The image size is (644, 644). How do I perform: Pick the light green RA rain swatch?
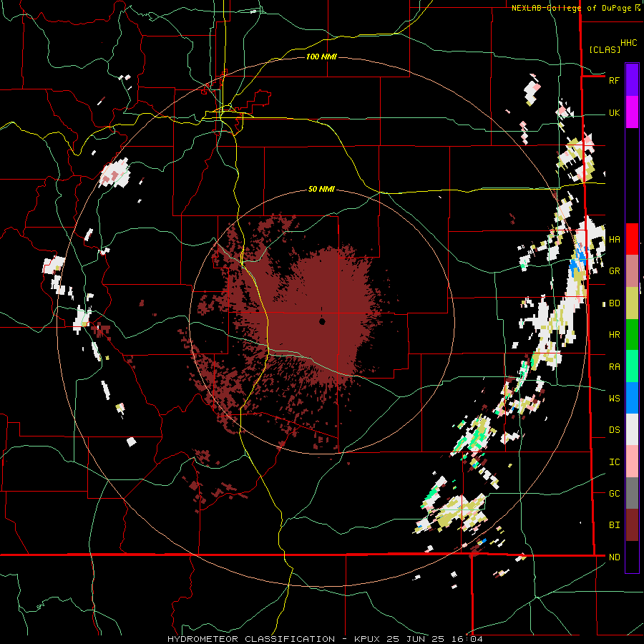[632, 366]
